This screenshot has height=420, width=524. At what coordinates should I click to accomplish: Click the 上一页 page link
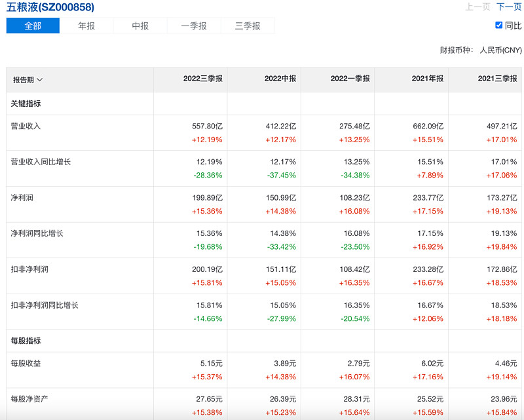tap(477, 7)
